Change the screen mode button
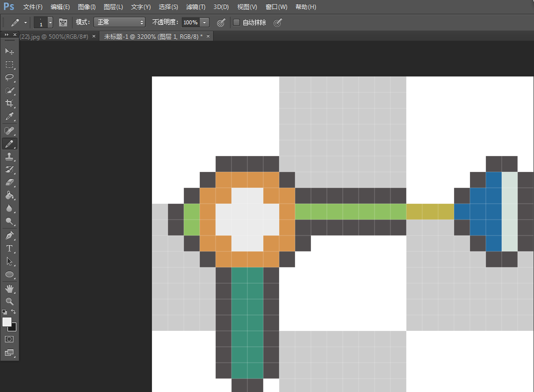 tap(9, 353)
